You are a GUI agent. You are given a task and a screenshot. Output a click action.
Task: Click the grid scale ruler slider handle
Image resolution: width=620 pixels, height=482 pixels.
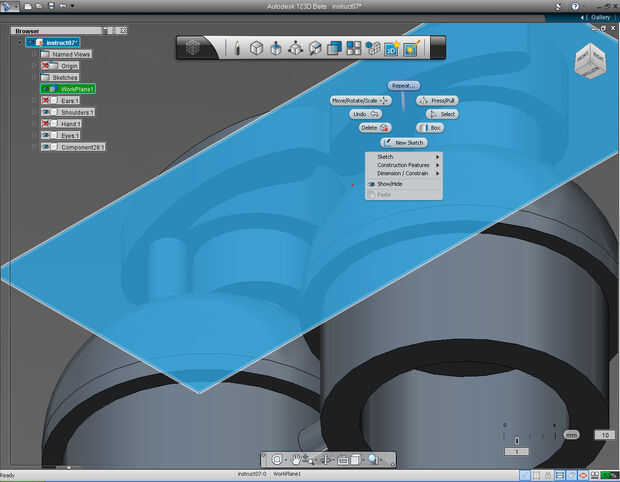(x=516, y=440)
